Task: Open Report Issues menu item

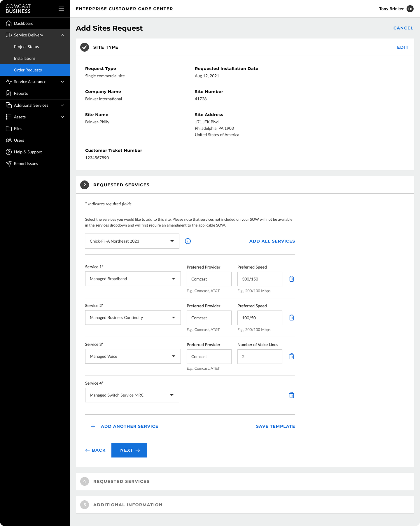Action: click(35, 164)
